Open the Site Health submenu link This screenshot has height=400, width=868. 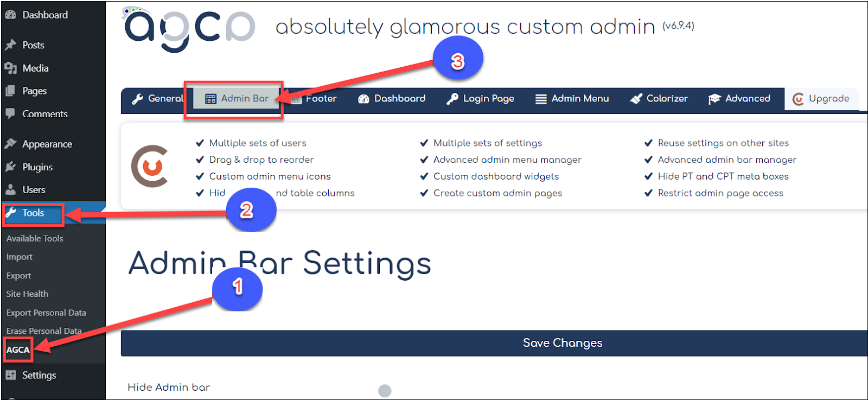point(27,294)
